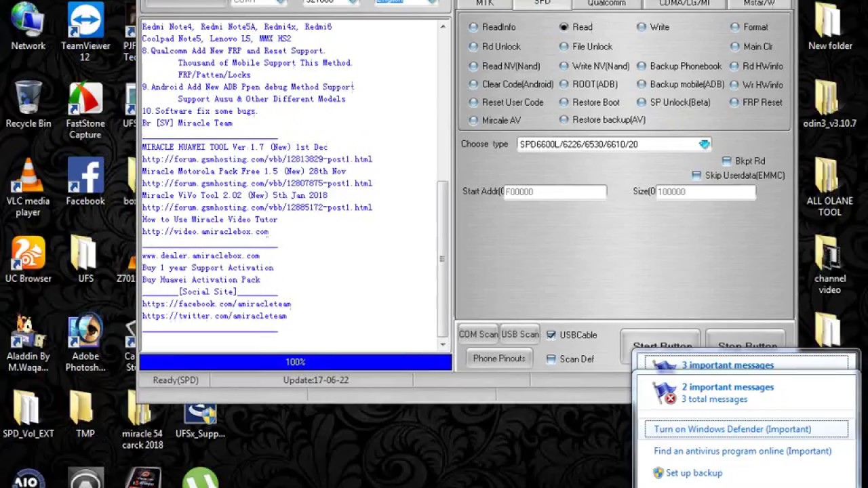
Task: Switch to the MTK tab
Action: tap(484, 4)
